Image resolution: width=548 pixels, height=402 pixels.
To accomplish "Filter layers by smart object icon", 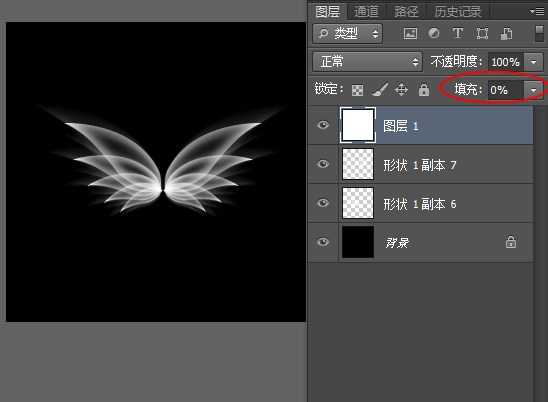I will [x=506, y=34].
